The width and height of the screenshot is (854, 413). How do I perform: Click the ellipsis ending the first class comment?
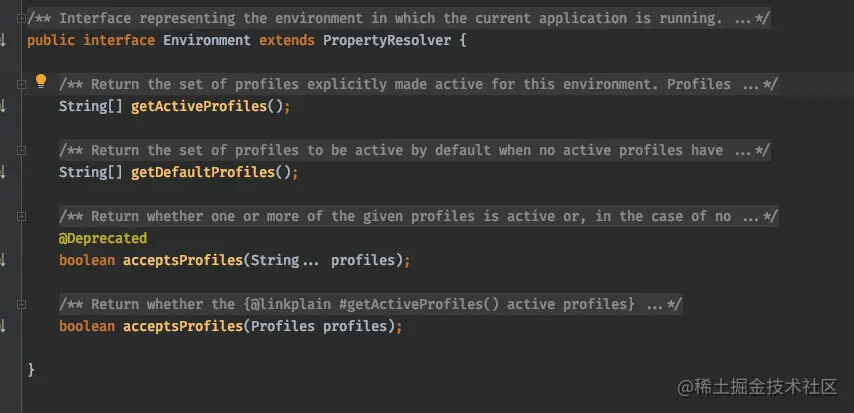743,19
